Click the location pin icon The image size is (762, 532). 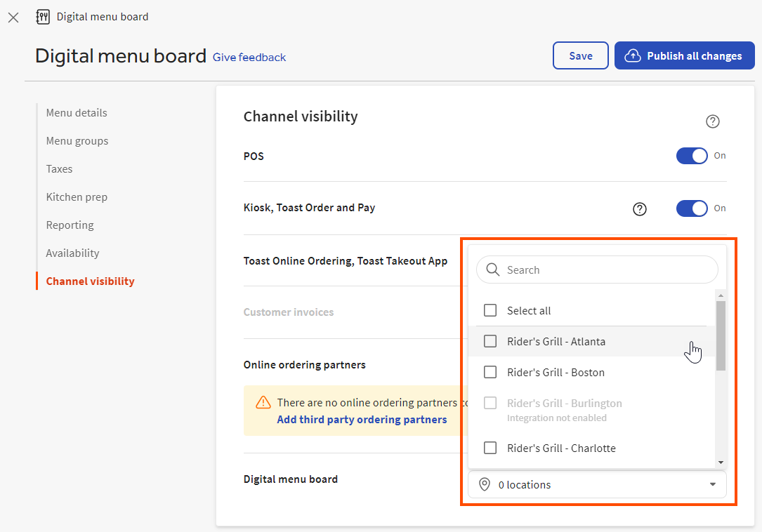pos(485,485)
